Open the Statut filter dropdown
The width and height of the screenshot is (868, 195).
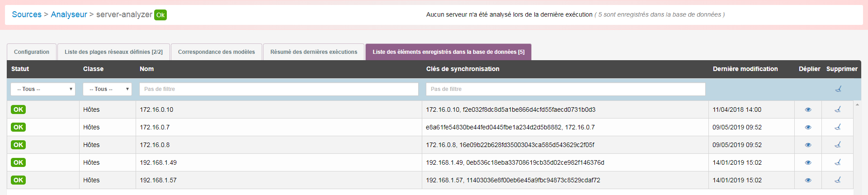pyautogui.click(x=43, y=89)
